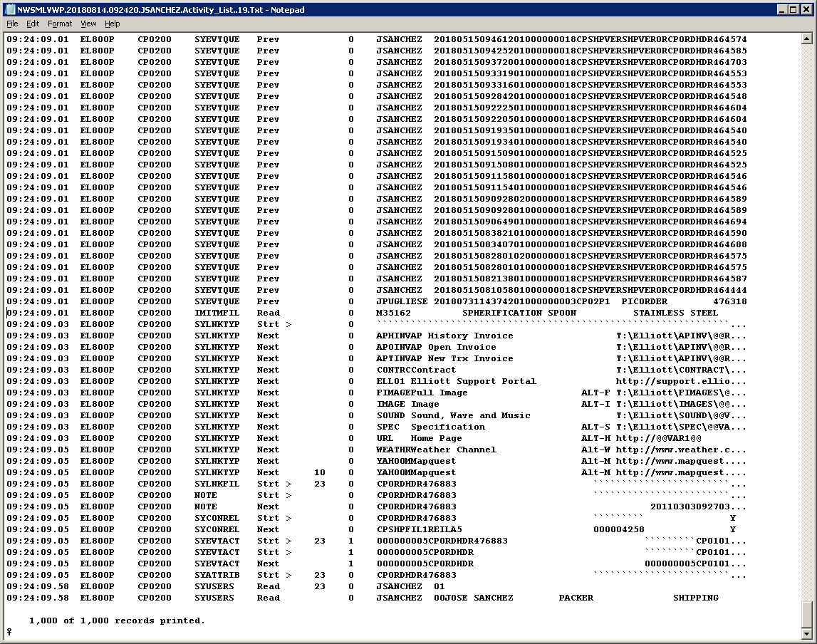Click the WEATHRWeather Channel entry
Image resolution: width=817 pixels, height=644 pixels.
tap(436, 450)
